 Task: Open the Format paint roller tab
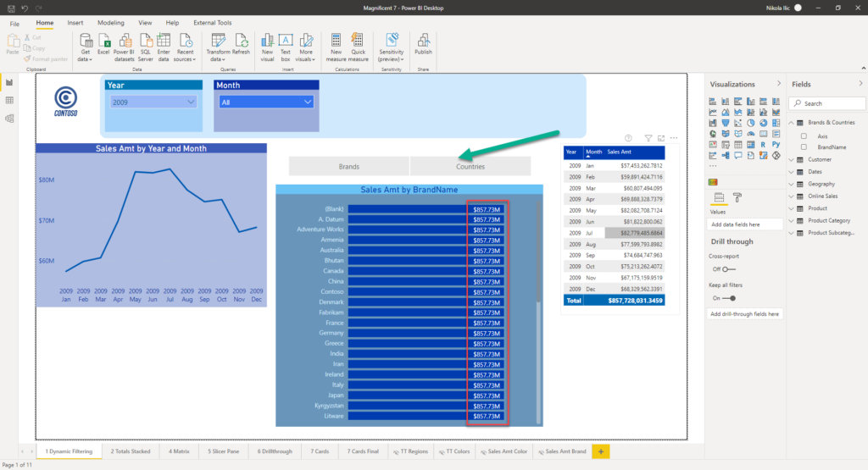737,197
